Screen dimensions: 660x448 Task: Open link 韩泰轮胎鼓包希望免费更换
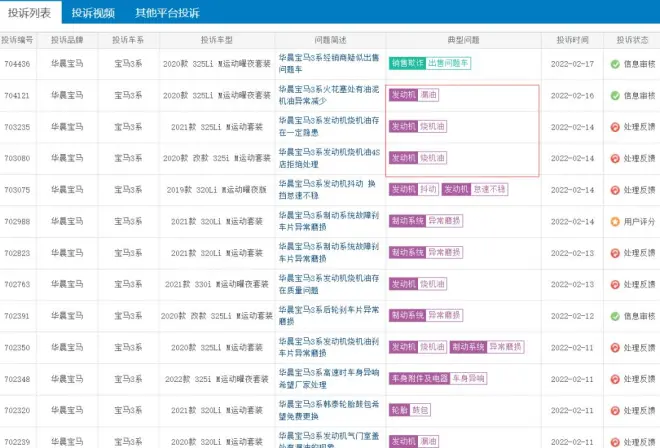click(329, 410)
